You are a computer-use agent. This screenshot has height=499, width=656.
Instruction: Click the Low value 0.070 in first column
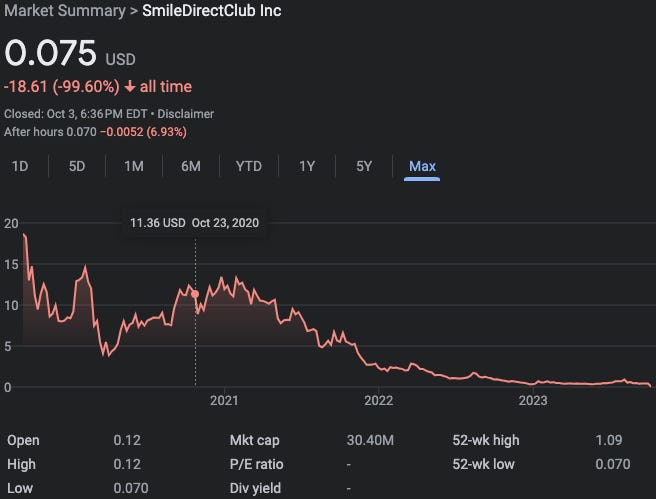pos(131,488)
